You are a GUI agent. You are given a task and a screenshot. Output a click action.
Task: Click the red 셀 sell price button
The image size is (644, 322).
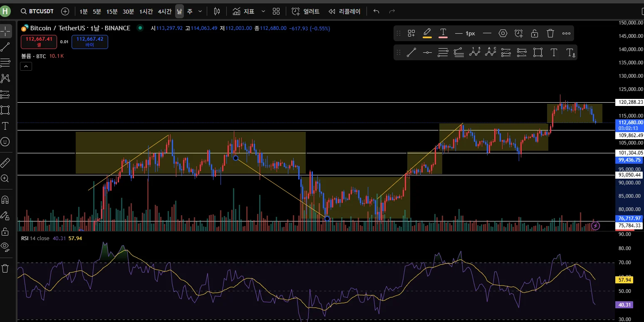[39, 42]
